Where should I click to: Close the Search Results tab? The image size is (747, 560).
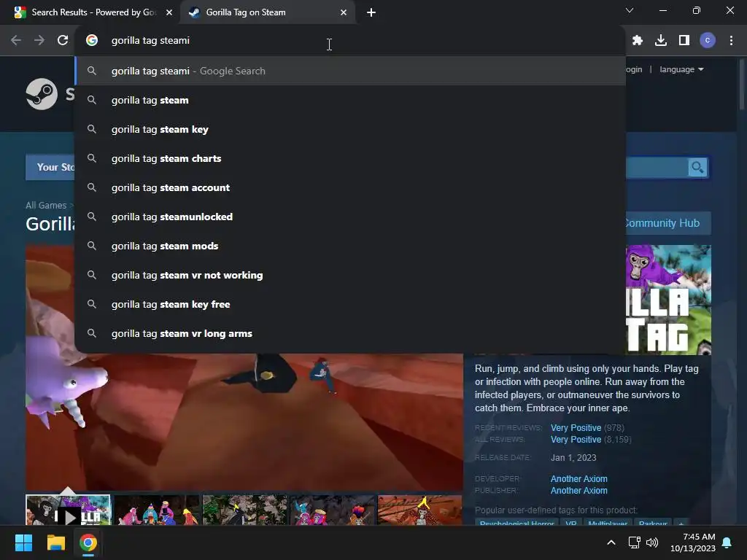click(169, 12)
